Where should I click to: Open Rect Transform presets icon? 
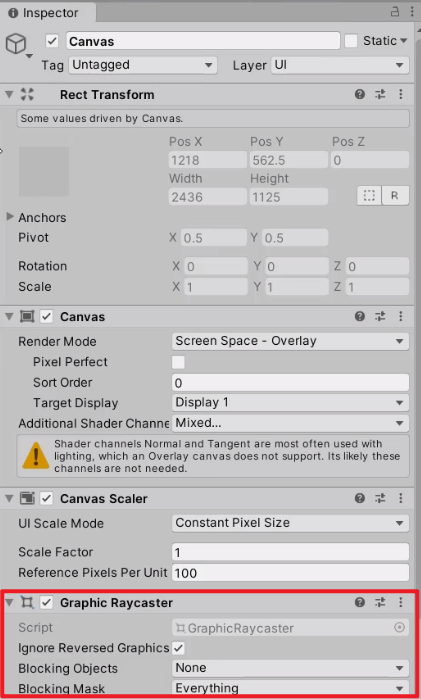(380, 94)
